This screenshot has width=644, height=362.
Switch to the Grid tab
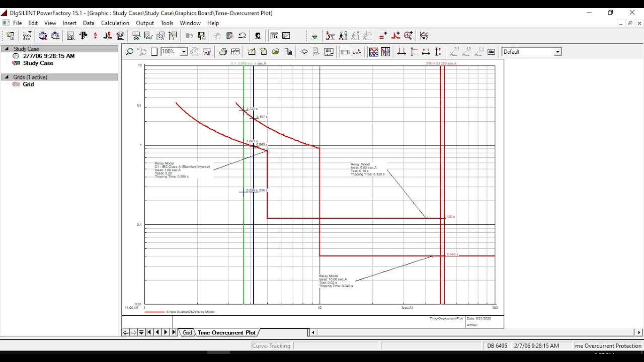coord(187,333)
